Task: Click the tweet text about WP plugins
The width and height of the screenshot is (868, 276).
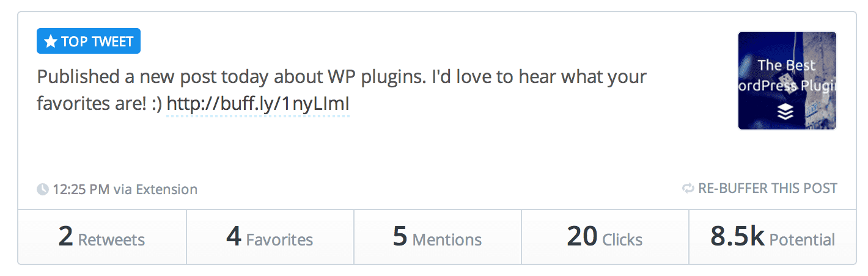Action: pos(341,78)
